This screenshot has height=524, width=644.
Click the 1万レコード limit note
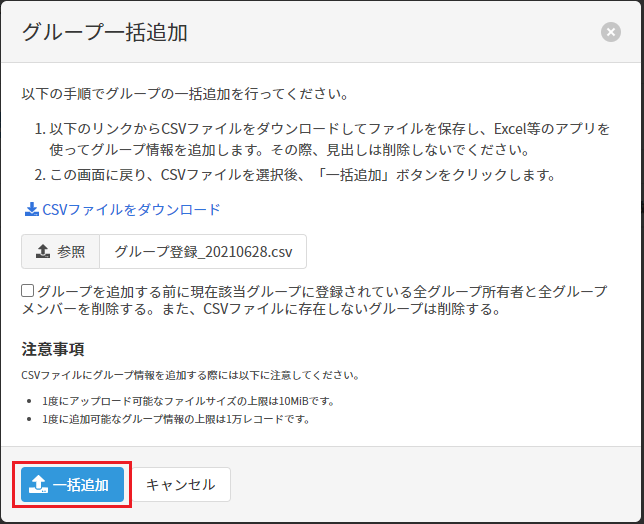[176, 419]
